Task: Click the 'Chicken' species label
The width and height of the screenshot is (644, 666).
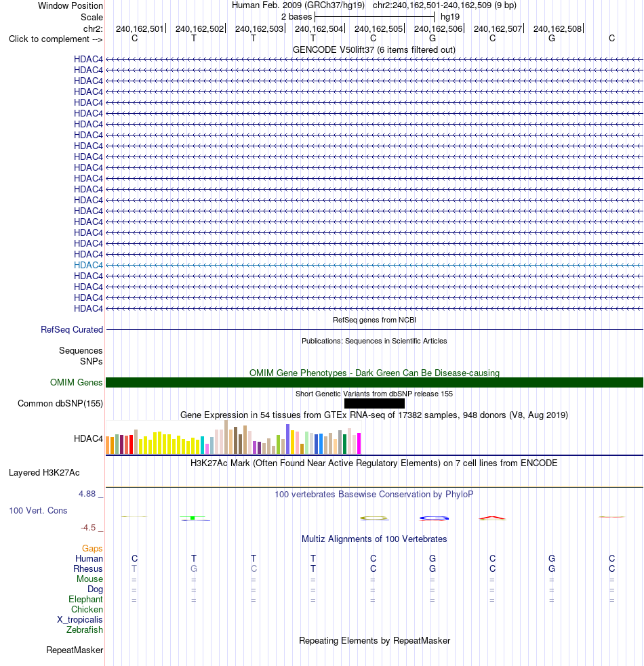Action: point(87,610)
